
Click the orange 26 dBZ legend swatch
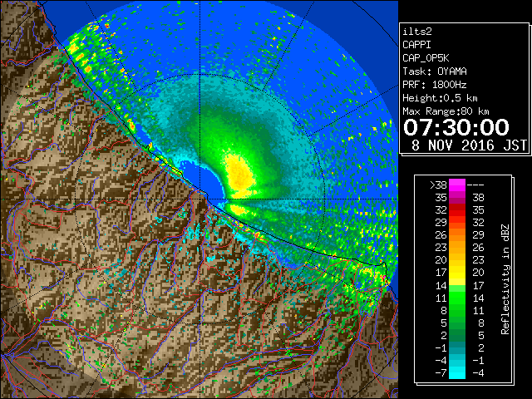point(457,234)
